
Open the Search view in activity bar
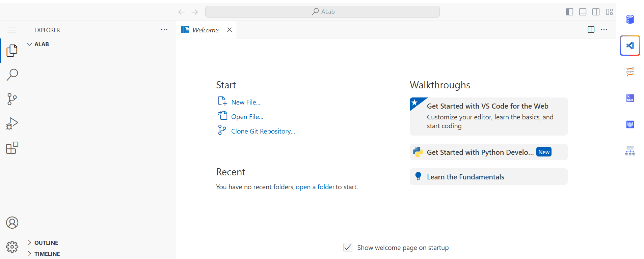pos(12,75)
